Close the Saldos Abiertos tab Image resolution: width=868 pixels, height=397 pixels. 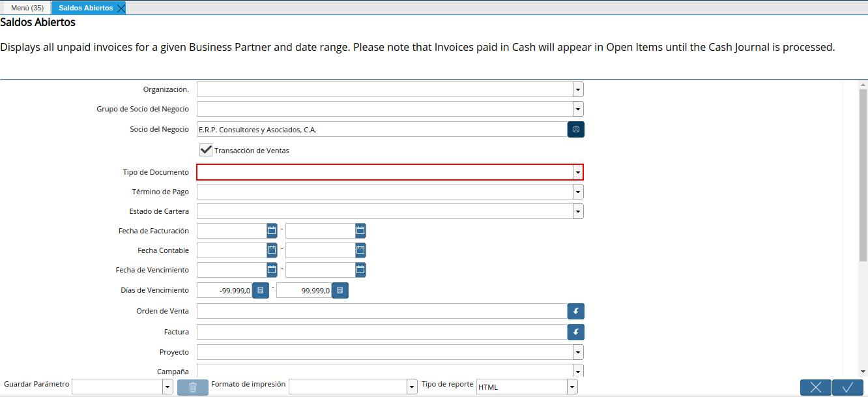121,8
